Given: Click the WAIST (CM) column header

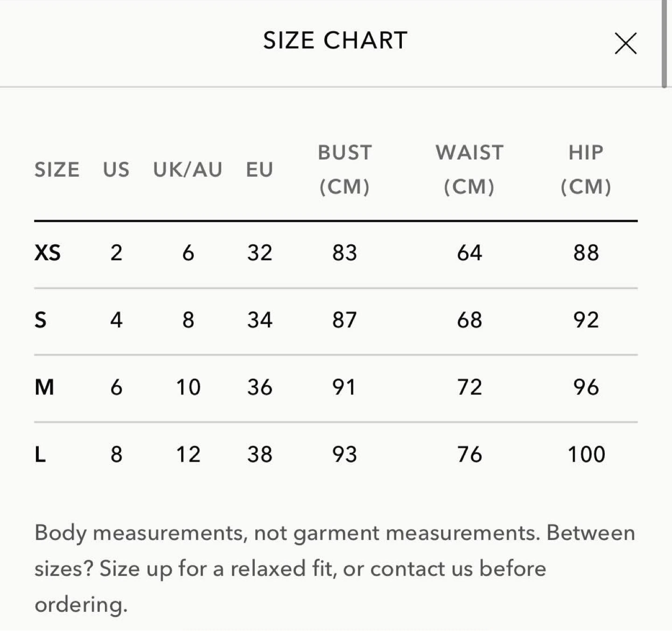Looking at the screenshot, I should point(469,170).
